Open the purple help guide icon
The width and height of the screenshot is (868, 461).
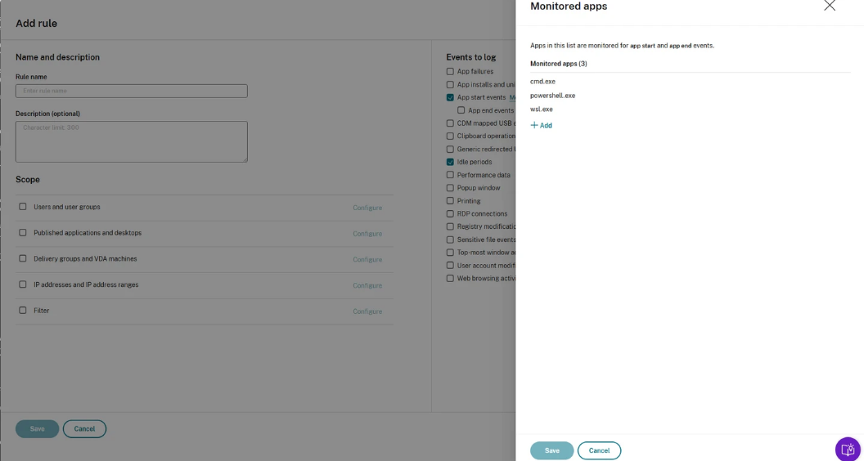[848, 450]
